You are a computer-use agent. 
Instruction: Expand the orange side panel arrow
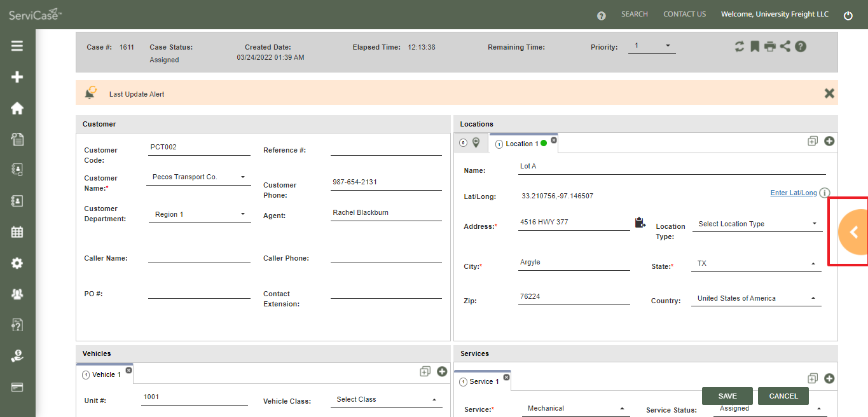[854, 232]
